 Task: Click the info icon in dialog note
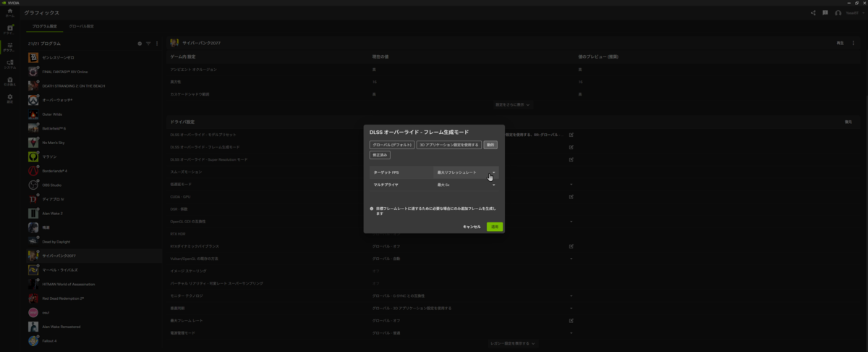[x=372, y=208]
